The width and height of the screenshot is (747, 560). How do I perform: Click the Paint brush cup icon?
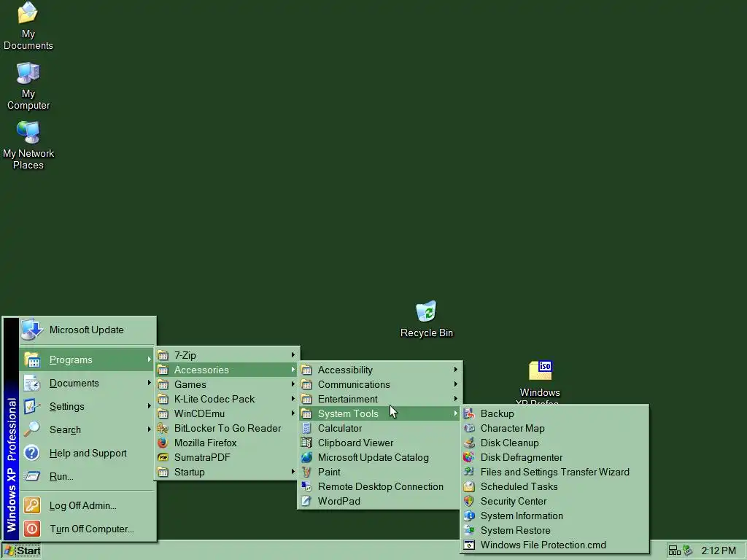click(x=306, y=472)
